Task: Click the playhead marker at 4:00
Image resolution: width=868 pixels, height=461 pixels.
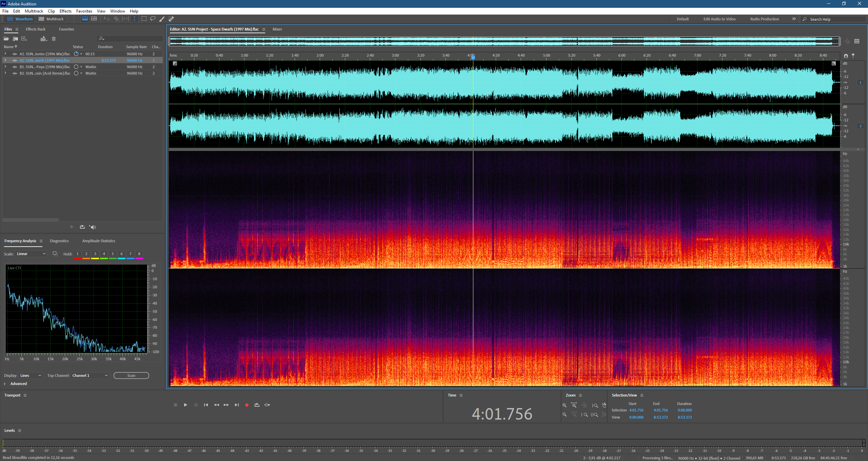Action: point(473,58)
